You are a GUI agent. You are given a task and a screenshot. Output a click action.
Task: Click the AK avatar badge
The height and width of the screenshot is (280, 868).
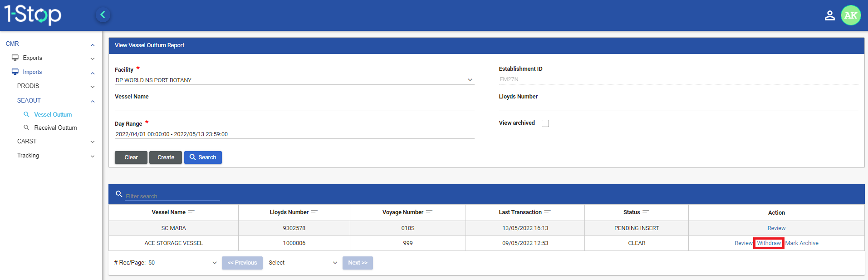pyautogui.click(x=851, y=15)
